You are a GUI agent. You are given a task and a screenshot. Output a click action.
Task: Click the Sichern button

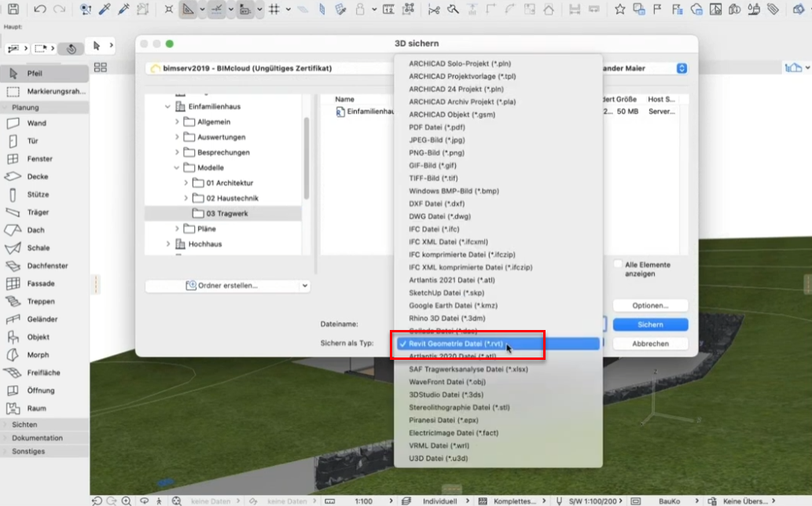650,324
